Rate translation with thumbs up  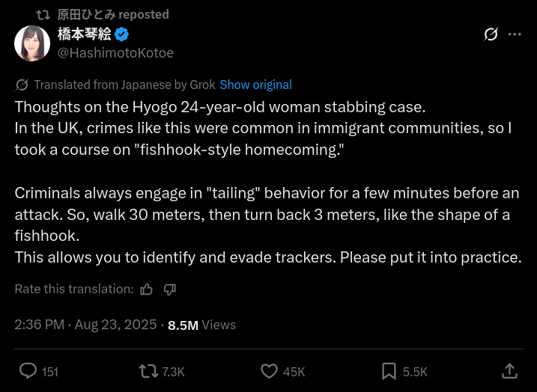[146, 290]
